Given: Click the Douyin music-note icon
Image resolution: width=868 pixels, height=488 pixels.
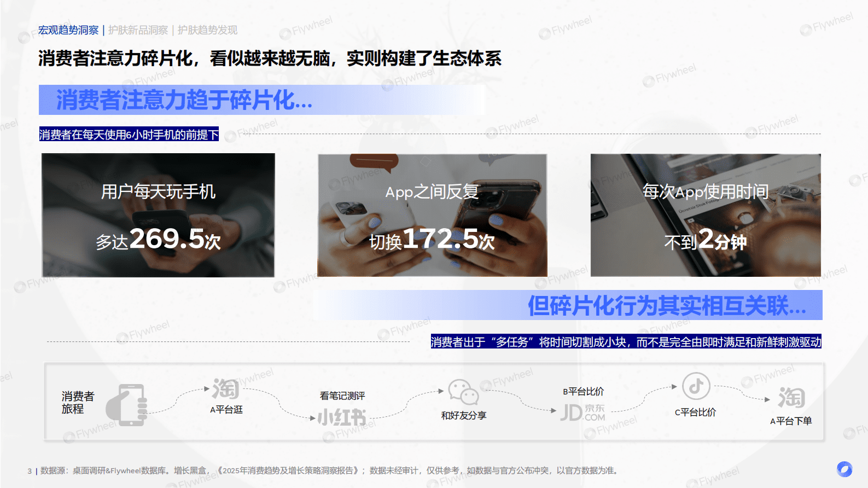Looking at the screenshot, I should tap(696, 386).
